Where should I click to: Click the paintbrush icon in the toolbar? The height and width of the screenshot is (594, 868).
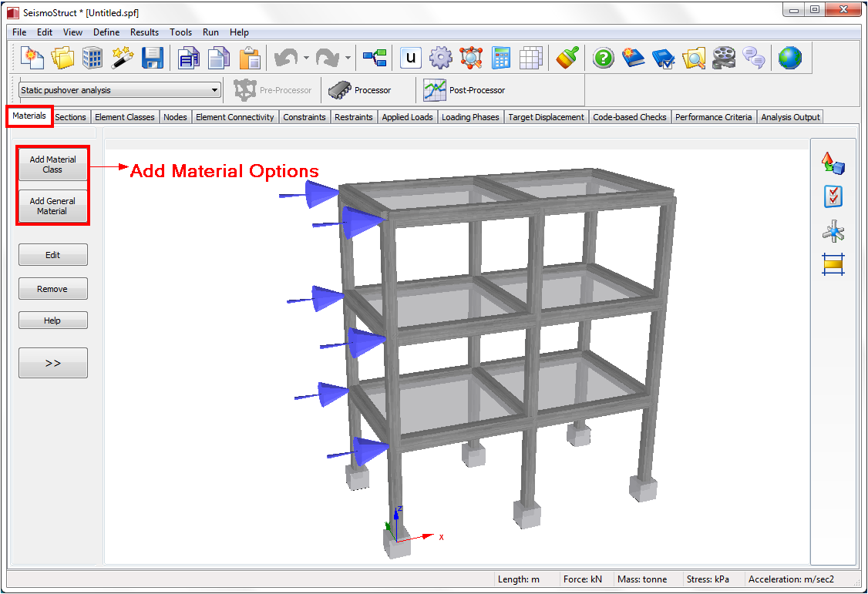tap(567, 58)
